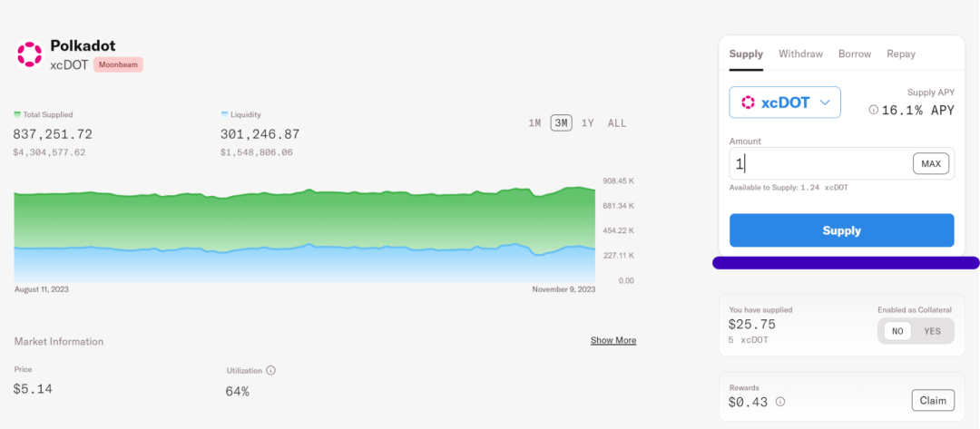
Task: Click the 16.1% APY text
Action: coord(918,111)
